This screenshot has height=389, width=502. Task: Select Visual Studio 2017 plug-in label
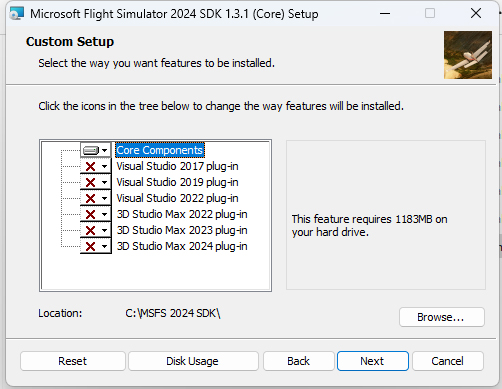tap(177, 166)
